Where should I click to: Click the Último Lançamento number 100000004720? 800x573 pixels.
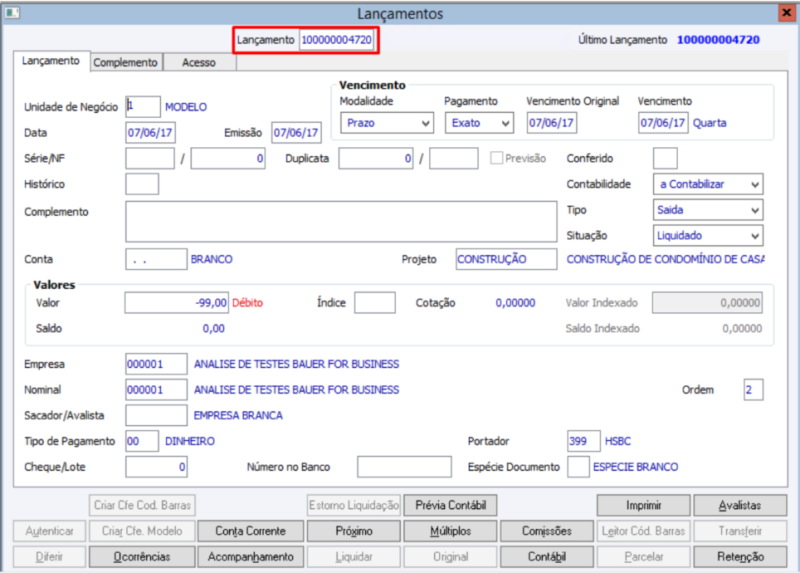[x=718, y=40]
